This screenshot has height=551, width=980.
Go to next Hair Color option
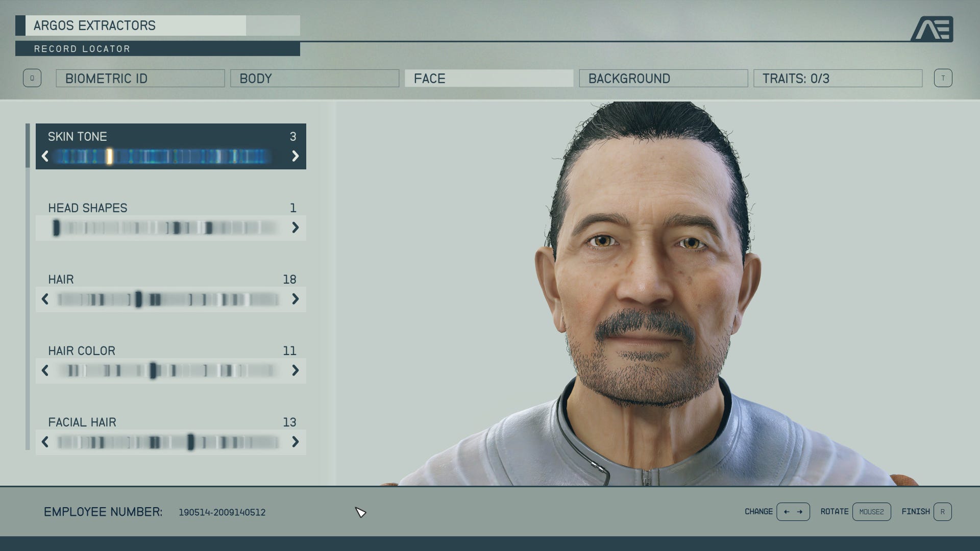point(295,370)
